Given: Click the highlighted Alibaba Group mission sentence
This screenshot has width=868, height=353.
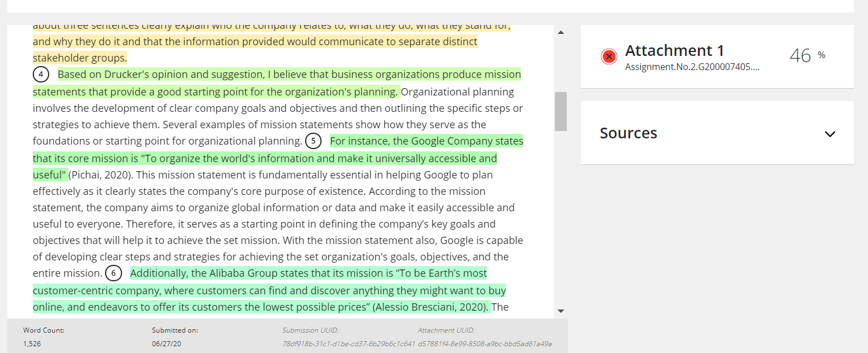Looking at the screenshot, I should (269, 290).
